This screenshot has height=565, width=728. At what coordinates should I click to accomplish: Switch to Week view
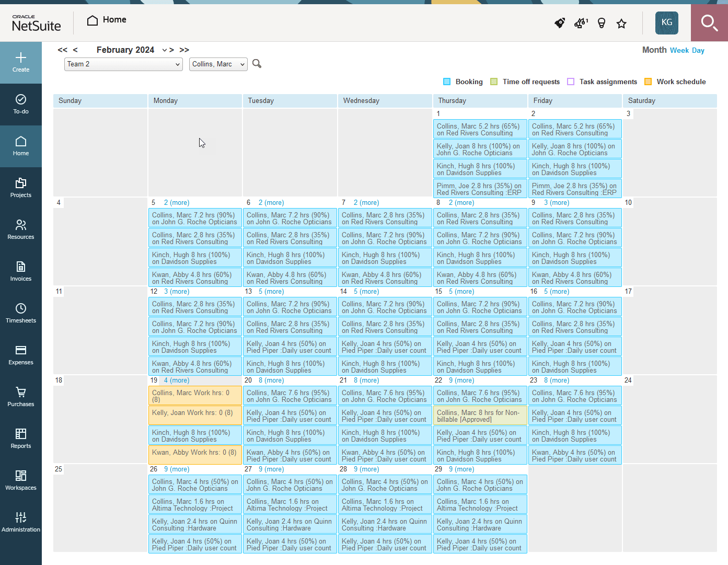(x=679, y=50)
